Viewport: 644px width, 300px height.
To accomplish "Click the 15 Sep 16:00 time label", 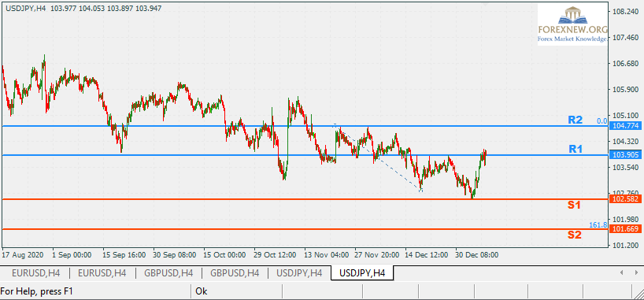I will pos(124,255).
